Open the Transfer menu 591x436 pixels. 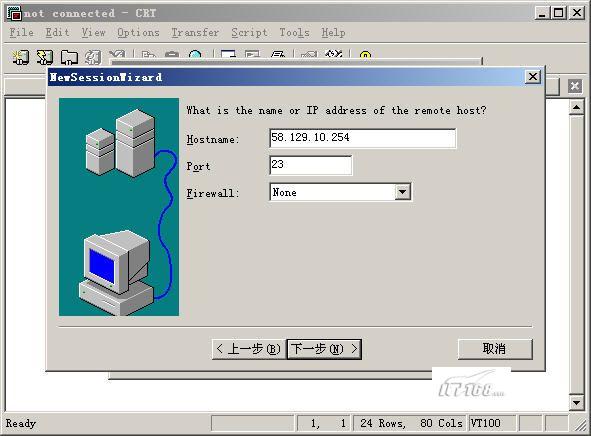tap(195, 33)
